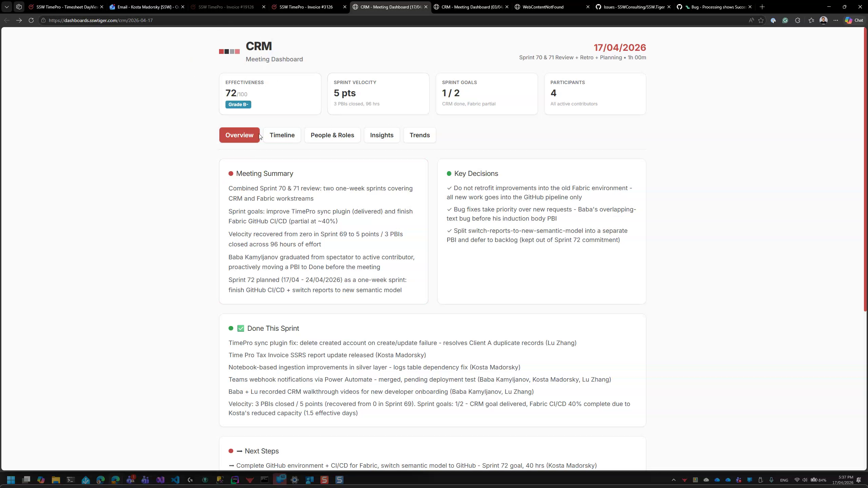868x488 pixels.
Task: Open Task View from the taskbar
Action: pyautogui.click(x=26, y=480)
